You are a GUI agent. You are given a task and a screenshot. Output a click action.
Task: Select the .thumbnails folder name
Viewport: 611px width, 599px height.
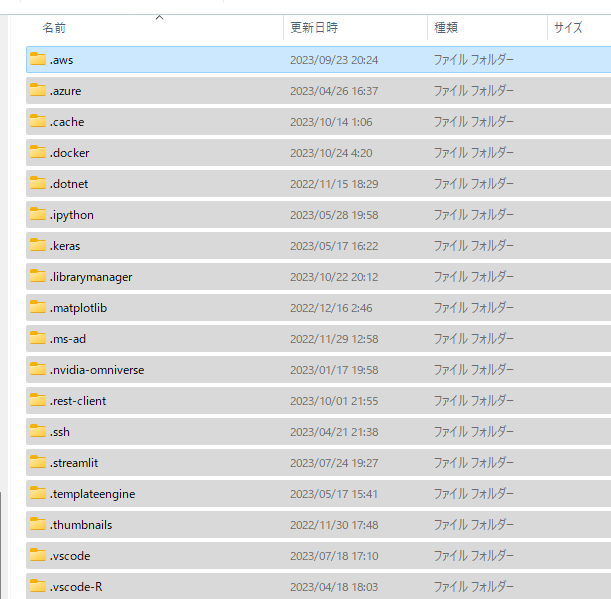coord(81,525)
